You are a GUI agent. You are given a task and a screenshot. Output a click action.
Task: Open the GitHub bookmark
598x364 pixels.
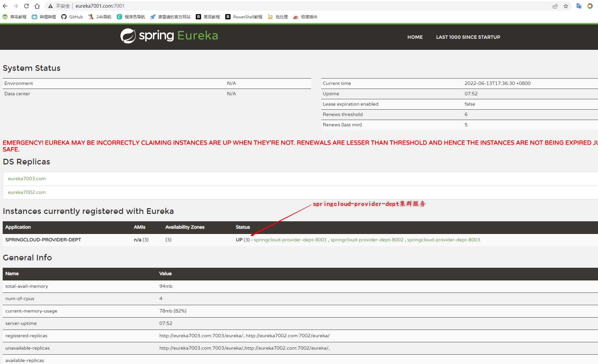tap(72, 17)
